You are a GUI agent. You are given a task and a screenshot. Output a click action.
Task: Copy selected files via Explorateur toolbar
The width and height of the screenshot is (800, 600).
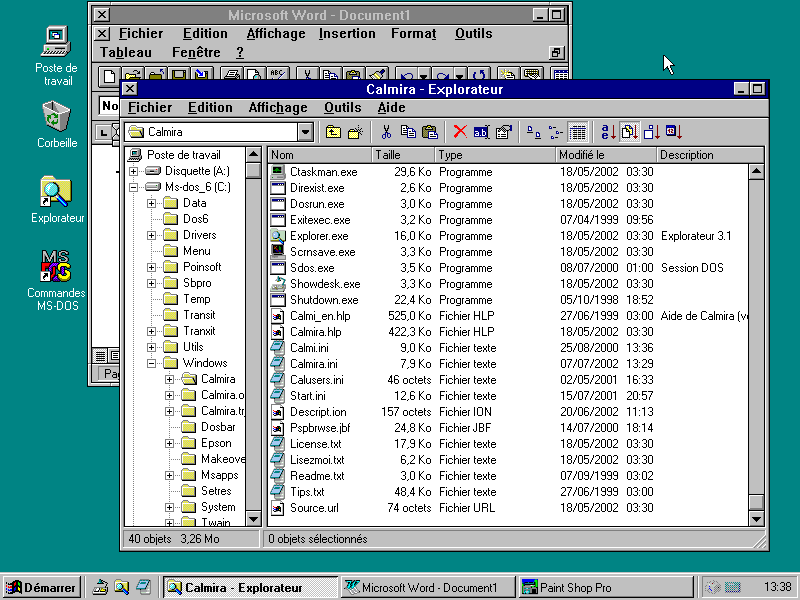[x=408, y=132]
